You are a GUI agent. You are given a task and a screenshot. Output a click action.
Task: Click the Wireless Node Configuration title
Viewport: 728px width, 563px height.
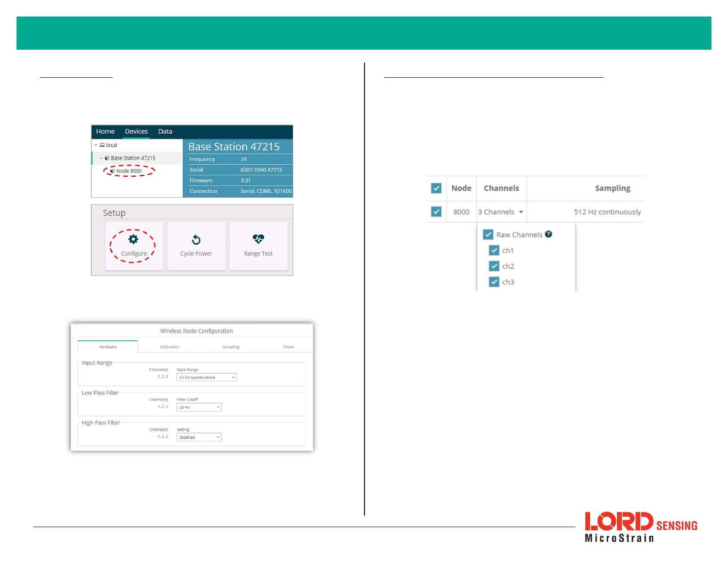pyautogui.click(x=196, y=331)
